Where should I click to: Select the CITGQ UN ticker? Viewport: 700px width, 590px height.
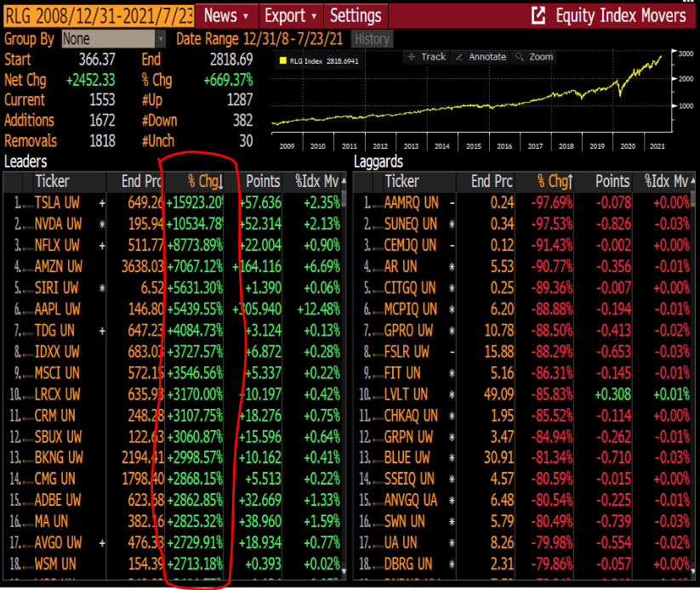410,288
